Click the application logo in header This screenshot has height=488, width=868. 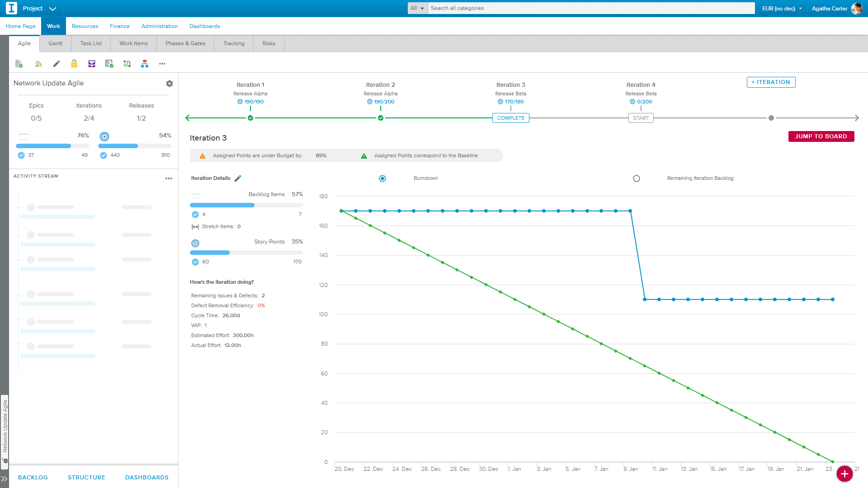[x=11, y=8]
